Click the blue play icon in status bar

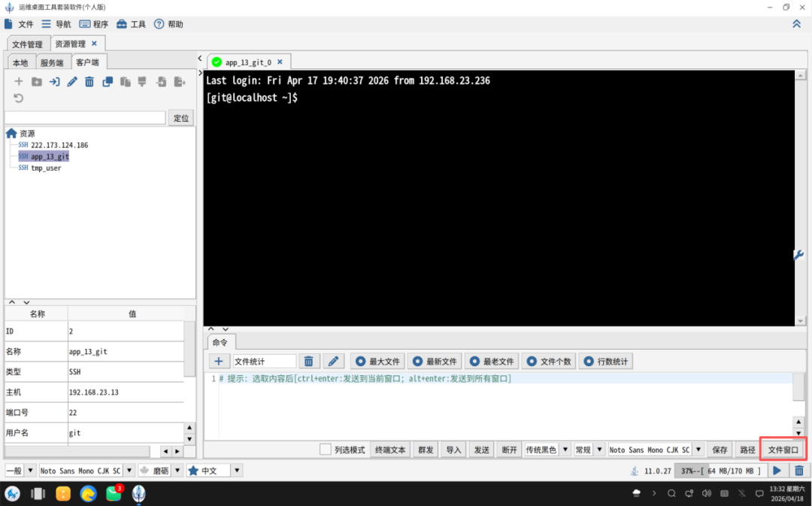click(777, 470)
